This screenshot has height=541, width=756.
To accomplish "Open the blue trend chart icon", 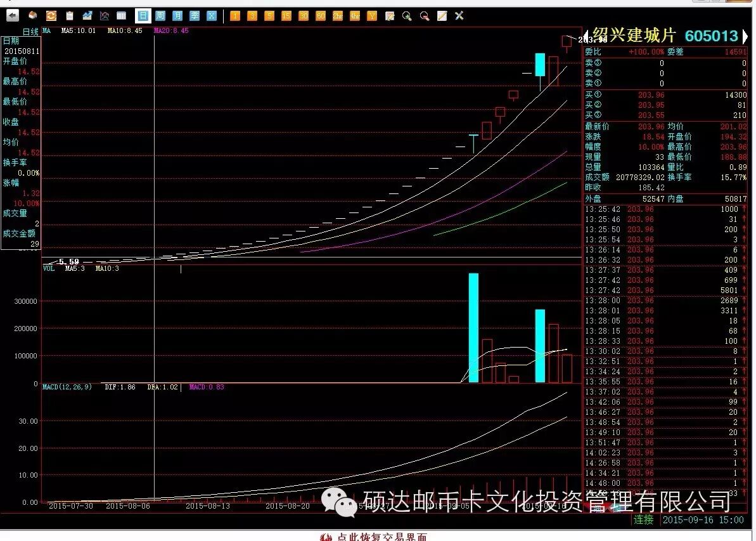I will pos(87,16).
